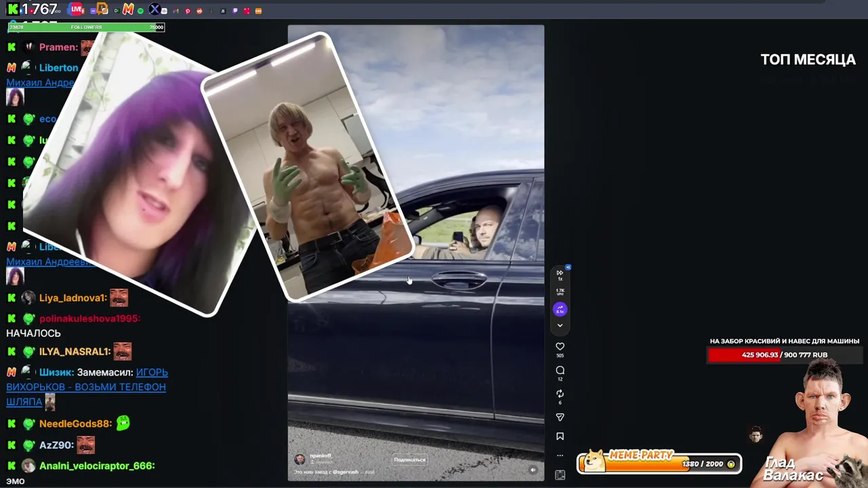
Task: Click green frog emote after NeedleGods88
Action: click(123, 423)
